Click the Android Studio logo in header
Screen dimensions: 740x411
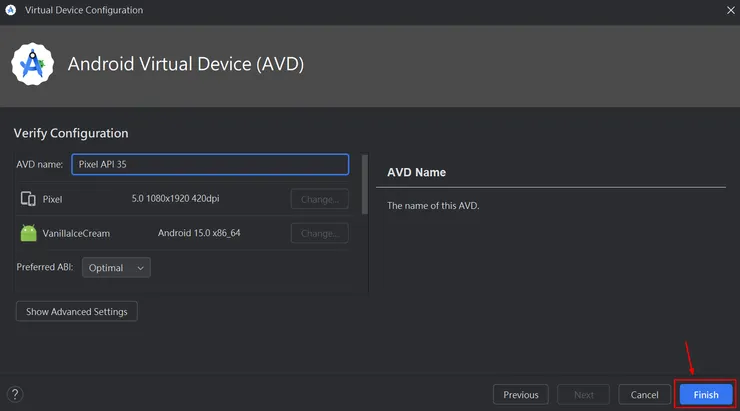(32, 64)
